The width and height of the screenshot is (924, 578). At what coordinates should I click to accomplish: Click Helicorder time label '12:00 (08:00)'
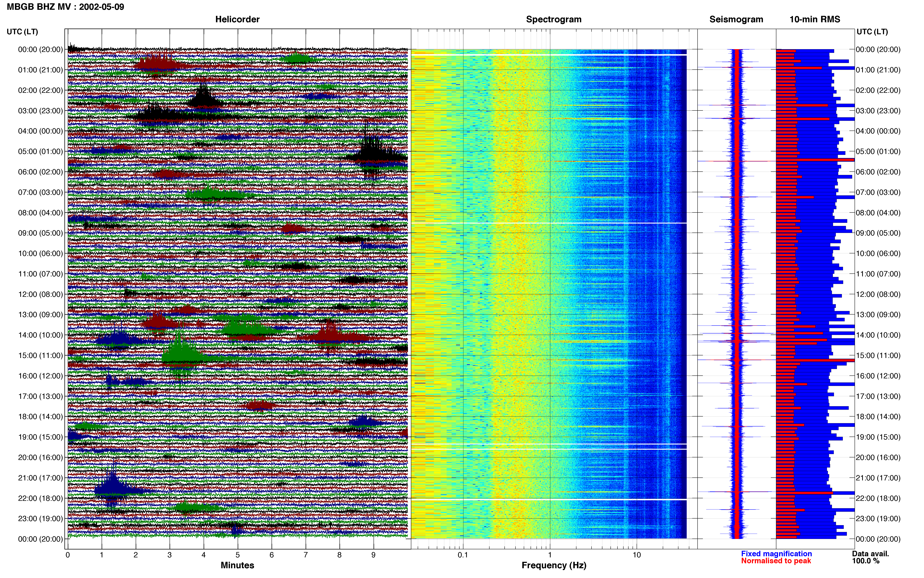(x=41, y=294)
